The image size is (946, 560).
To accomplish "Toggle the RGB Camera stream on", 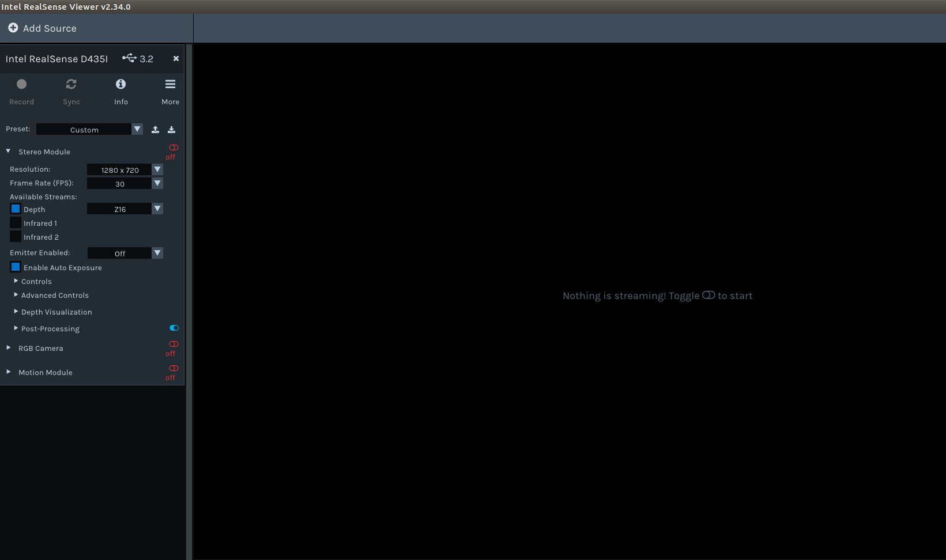I will (174, 344).
